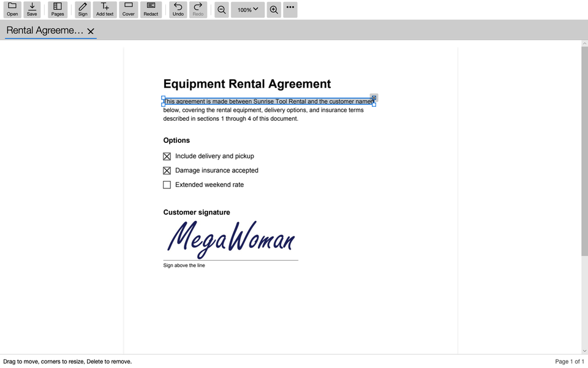The width and height of the screenshot is (588, 368).
Task: Uncheck Include delivery and pickup checkbox
Action: tap(167, 156)
